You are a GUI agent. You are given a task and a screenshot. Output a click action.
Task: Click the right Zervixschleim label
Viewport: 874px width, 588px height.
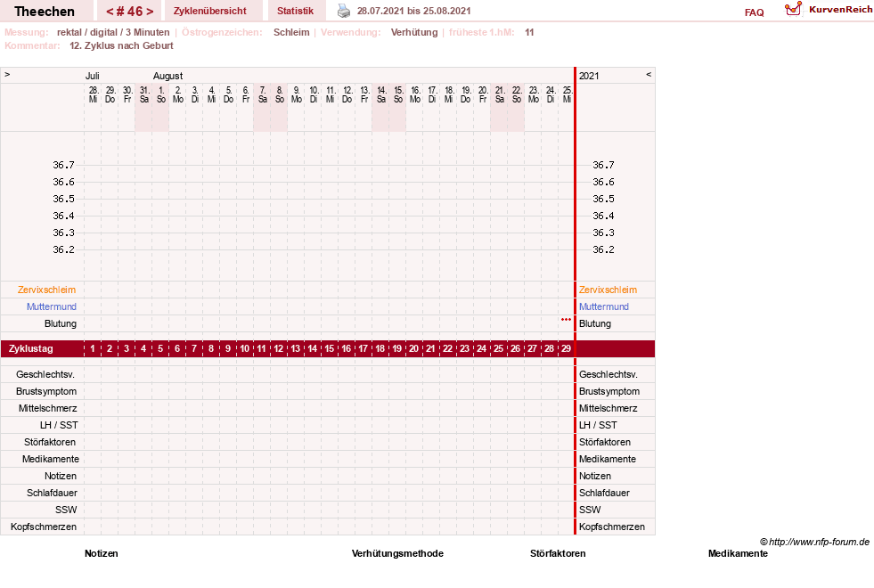tap(608, 290)
